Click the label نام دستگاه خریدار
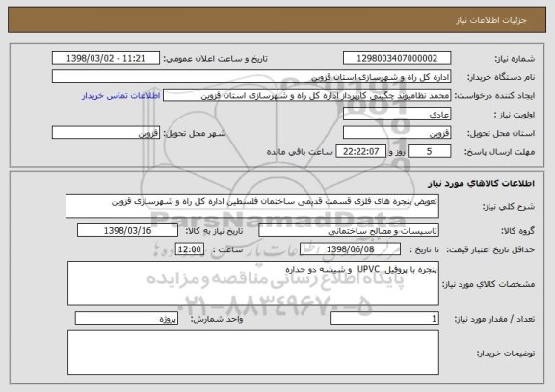This screenshot has width=555, height=392. pyautogui.click(x=501, y=77)
